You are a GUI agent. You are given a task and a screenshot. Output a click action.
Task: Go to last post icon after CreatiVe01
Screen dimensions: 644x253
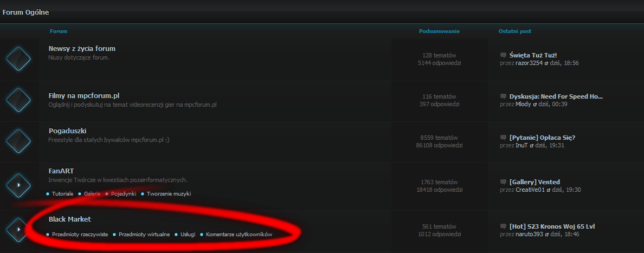click(x=548, y=190)
